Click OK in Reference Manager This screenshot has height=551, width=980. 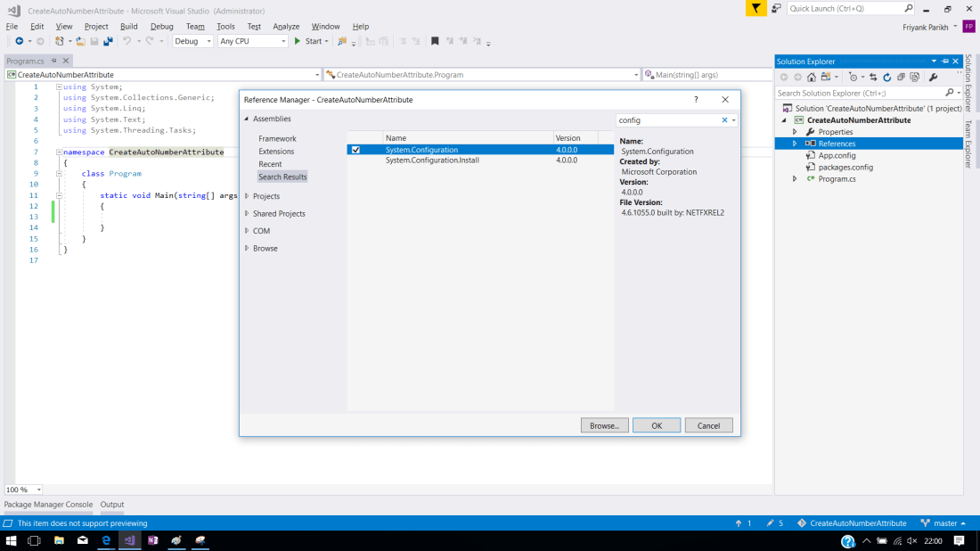(657, 425)
